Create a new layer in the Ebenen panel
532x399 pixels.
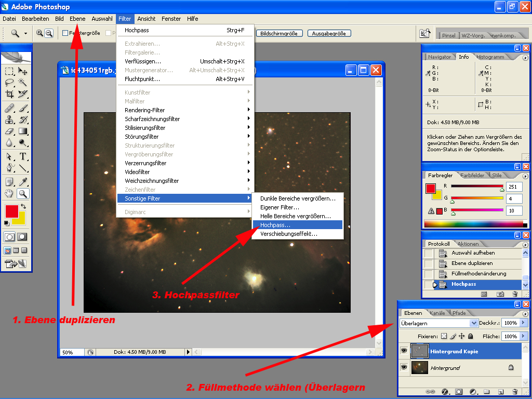coord(501,392)
